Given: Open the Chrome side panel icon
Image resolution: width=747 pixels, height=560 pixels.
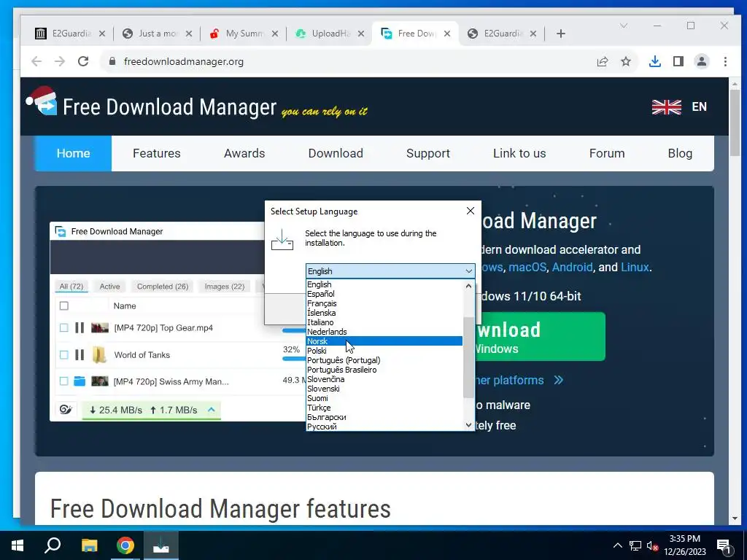Looking at the screenshot, I should [x=678, y=61].
